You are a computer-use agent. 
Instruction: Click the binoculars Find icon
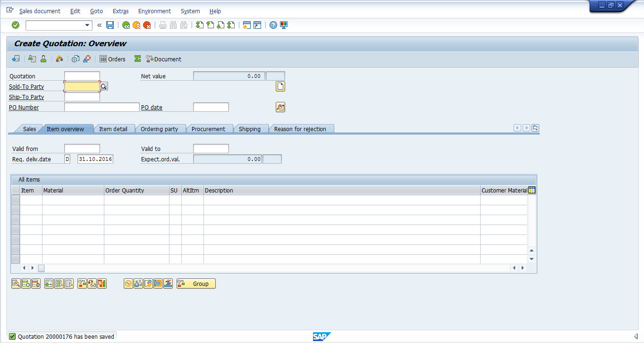tap(173, 25)
